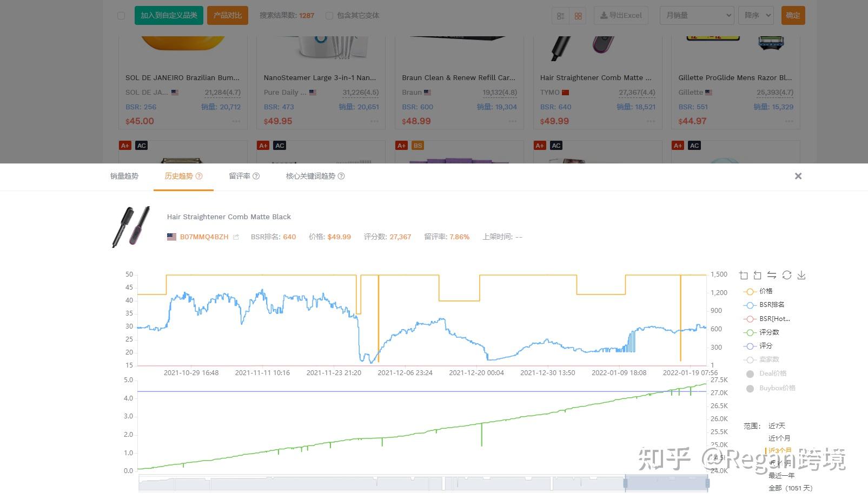Viewport: 868px width, 498px height.
Task: Click the Gillette brand name on the card
Action: coord(691,93)
